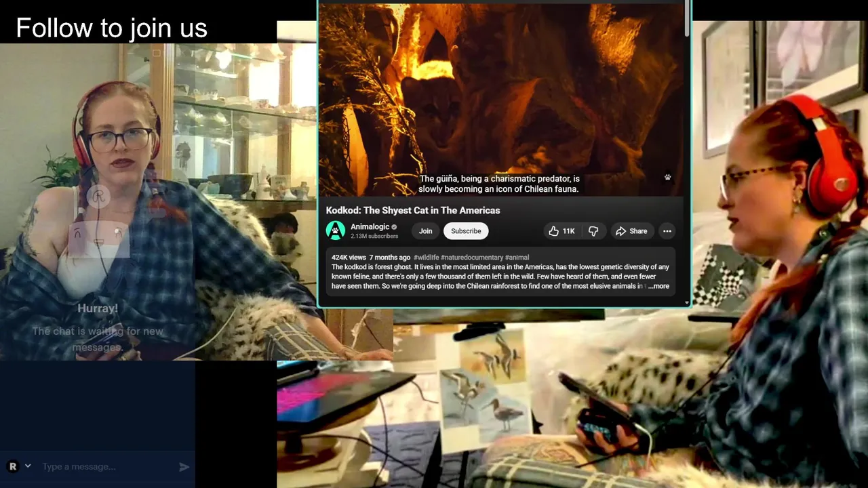Click the scroll down arrow of page scrollbar

[688, 303]
